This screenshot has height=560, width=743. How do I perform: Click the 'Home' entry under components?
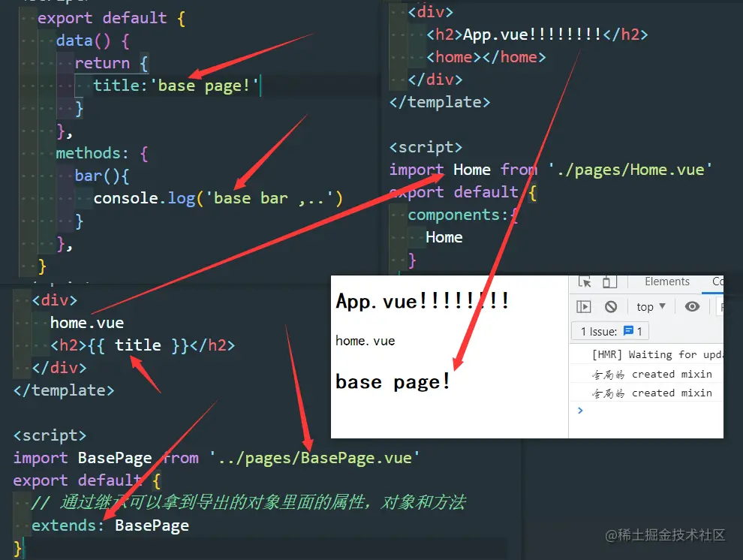point(444,237)
